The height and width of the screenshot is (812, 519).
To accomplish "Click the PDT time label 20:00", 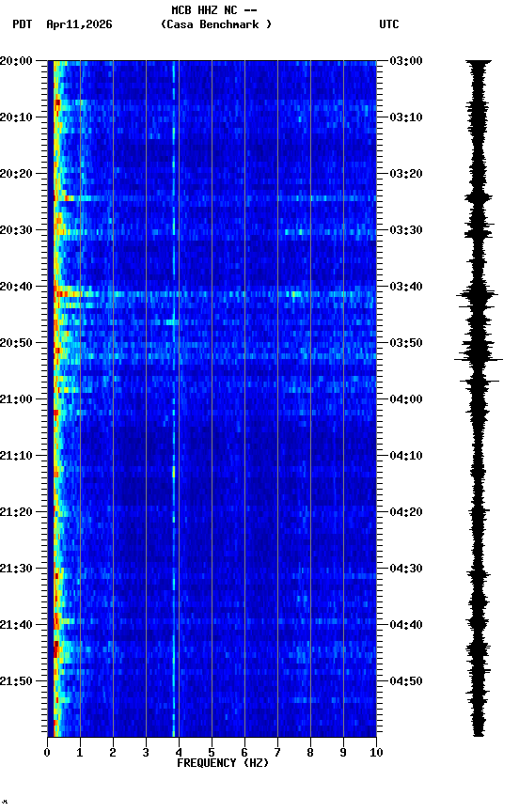I will point(16,61).
